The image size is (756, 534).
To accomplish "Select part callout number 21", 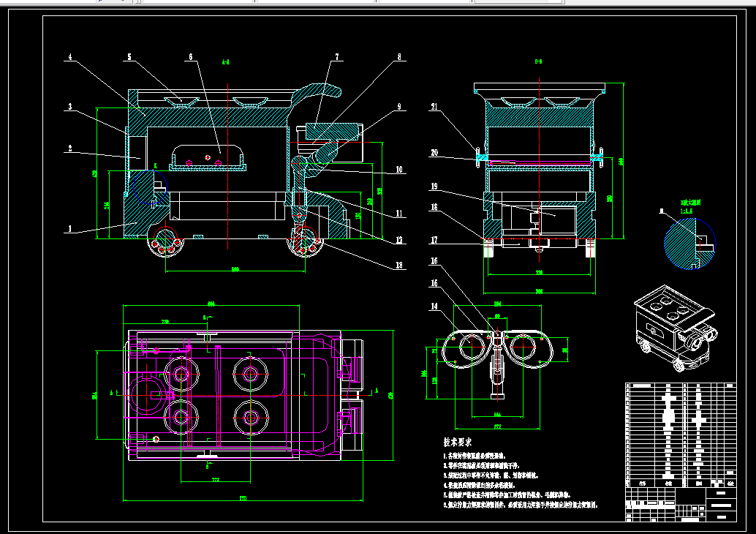I will (434, 107).
